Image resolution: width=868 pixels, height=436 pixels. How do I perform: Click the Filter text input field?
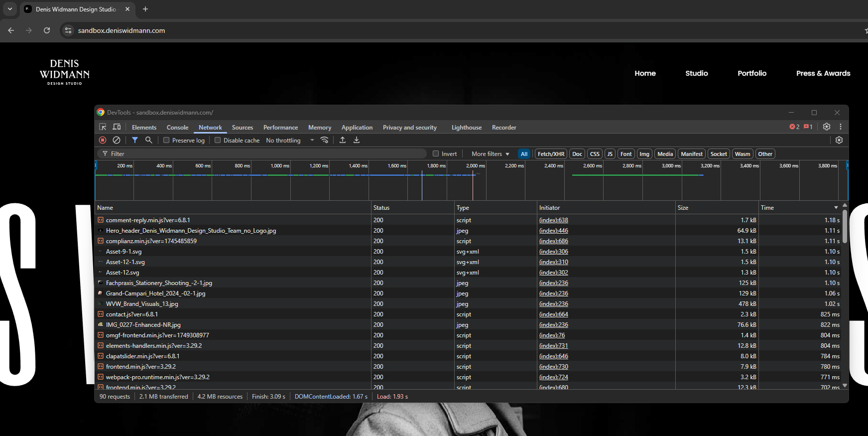click(x=262, y=154)
